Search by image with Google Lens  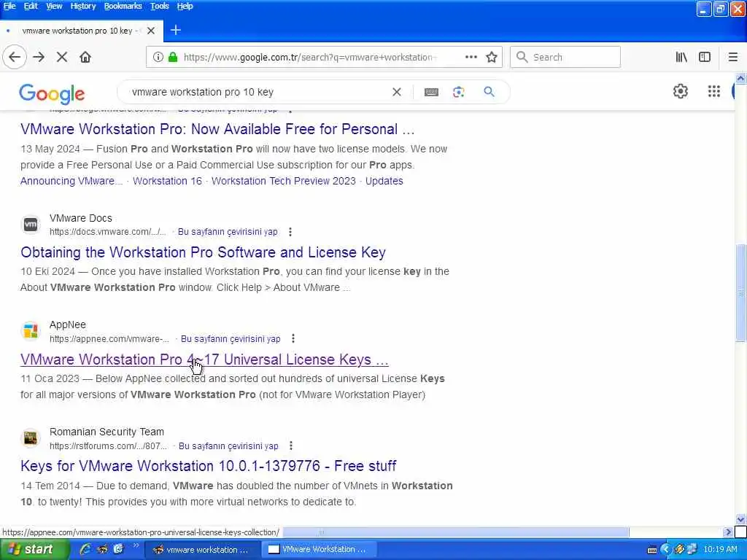tap(459, 92)
